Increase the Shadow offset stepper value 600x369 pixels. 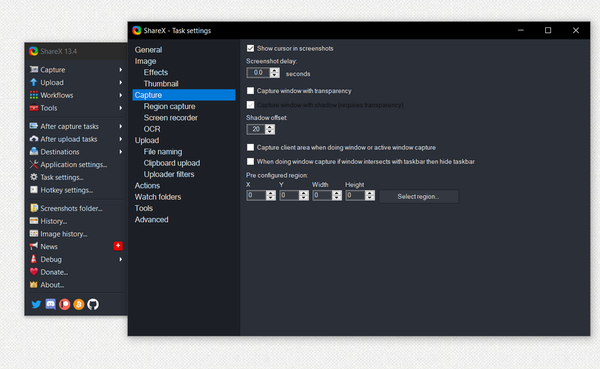click(270, 127)
